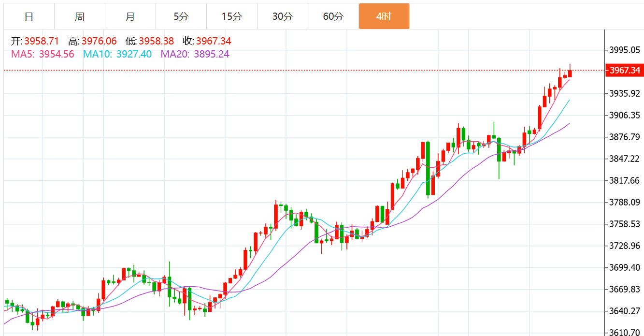The height and width of the screenshot is (336, 644).
Task: Click the 收 close price value in header
Action: [213, 42]
